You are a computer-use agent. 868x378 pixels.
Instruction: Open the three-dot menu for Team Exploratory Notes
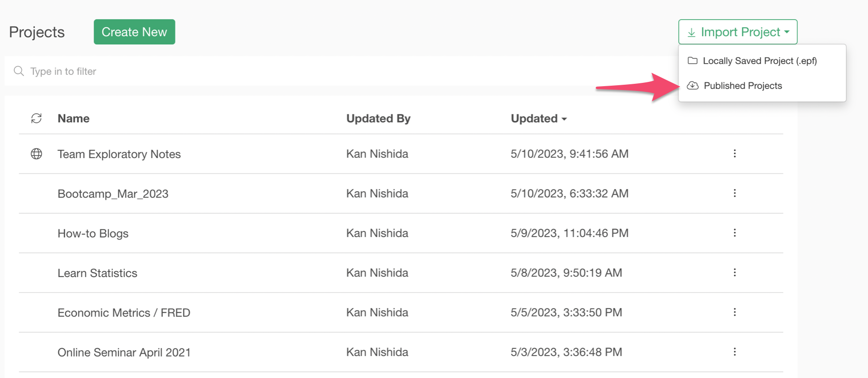[735, 154]
